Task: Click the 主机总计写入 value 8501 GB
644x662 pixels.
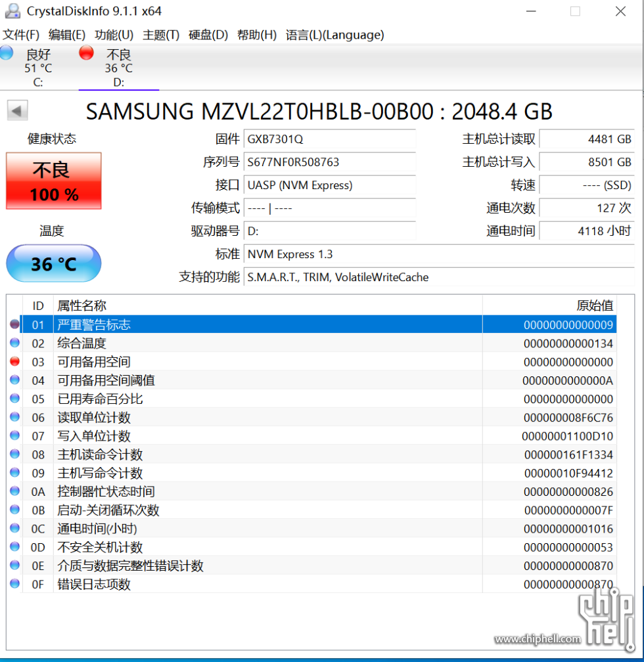Action: point(587,162)
